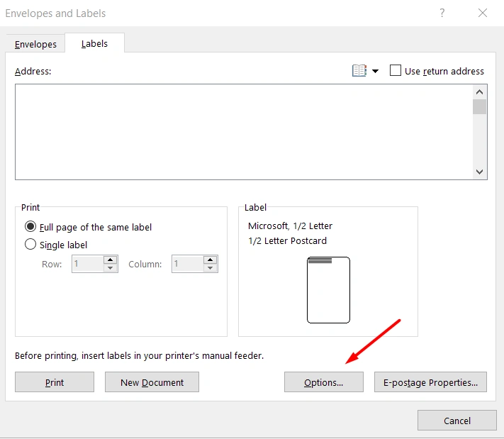504x439 pixels.
Task: Select the Labels tab
Action: [94, 43]
